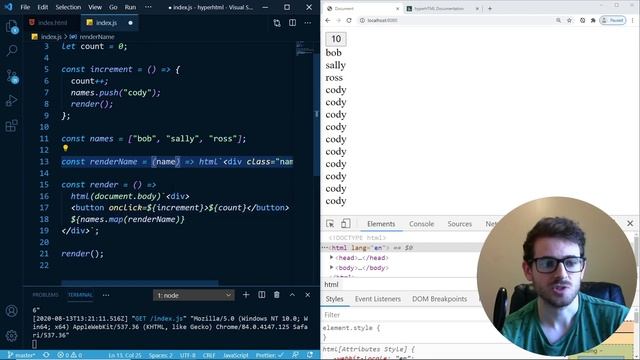This screenshot has width=640, height=360.
Task: Open the View menu
Action: coord(95,7)
